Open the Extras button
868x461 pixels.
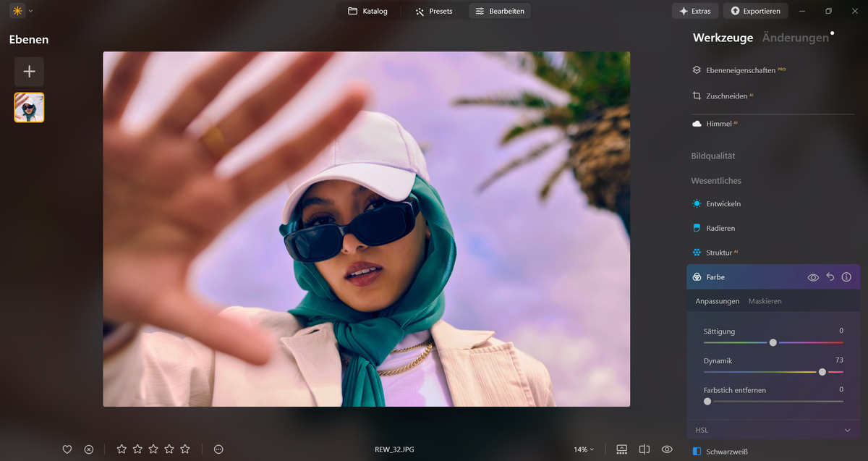(x=694, y=11)
